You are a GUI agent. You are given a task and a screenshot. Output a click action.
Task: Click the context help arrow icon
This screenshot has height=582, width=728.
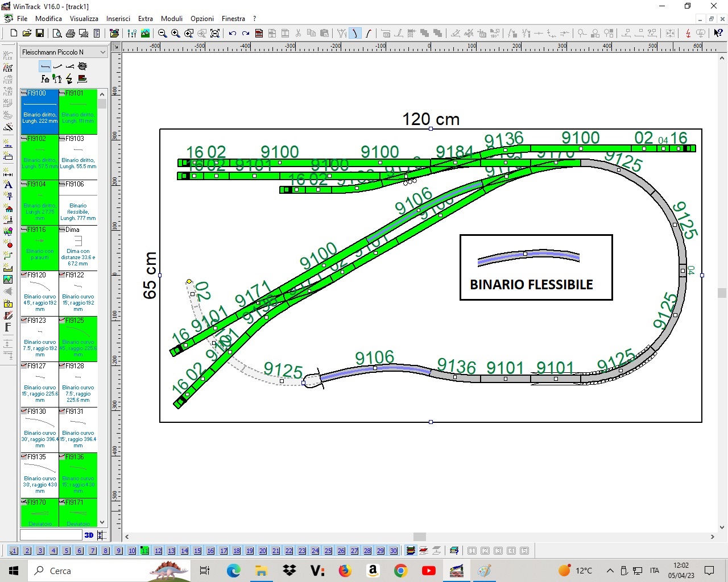718,34
